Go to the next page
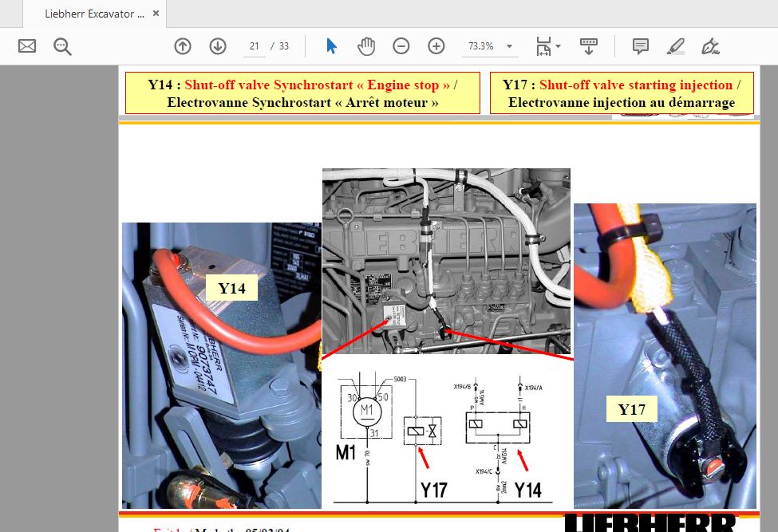Image resolution: width=778 pixels, height=532 pixels. [217, 46]
